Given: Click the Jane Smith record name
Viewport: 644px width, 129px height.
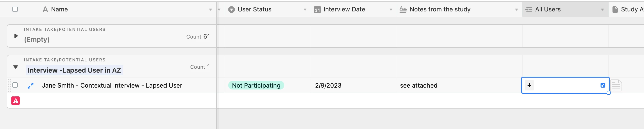Looking at the screenshot, I should click(x=112, y=86).
